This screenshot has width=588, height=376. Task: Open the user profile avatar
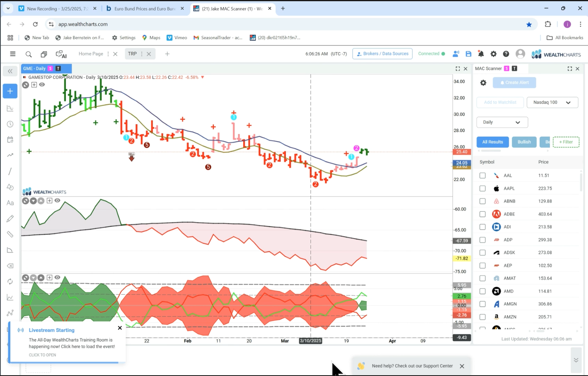520,53
